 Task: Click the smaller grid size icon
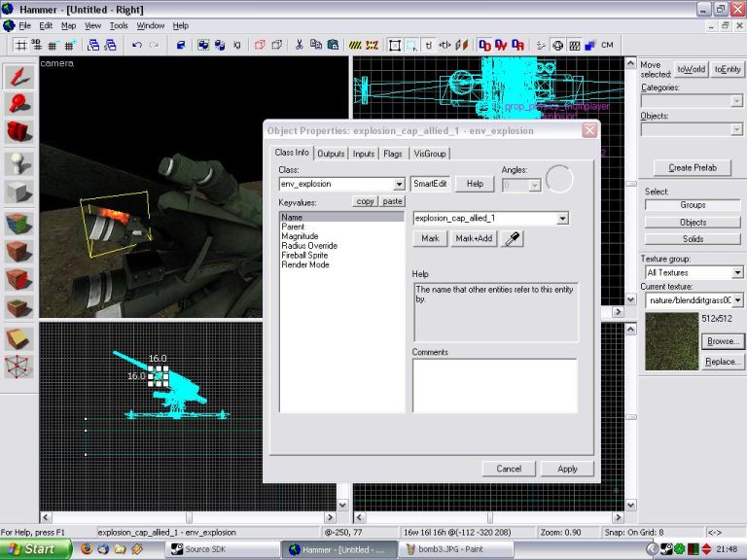point(53,46)
